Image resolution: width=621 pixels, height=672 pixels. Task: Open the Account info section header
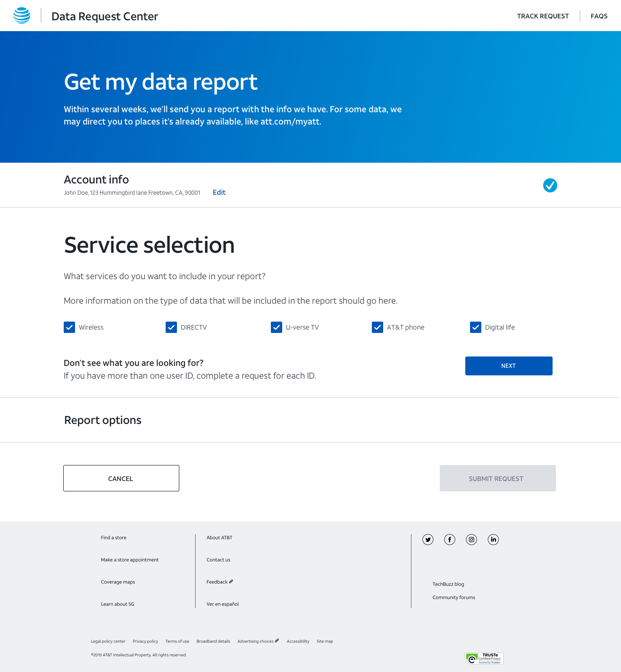point(96,180)
